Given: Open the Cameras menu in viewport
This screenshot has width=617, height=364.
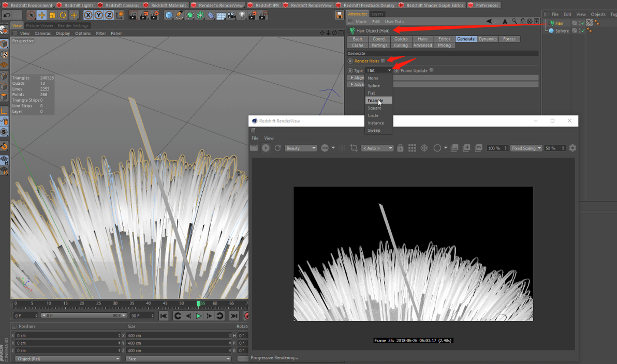Looking at the screenshot, I should click(42, 33).
